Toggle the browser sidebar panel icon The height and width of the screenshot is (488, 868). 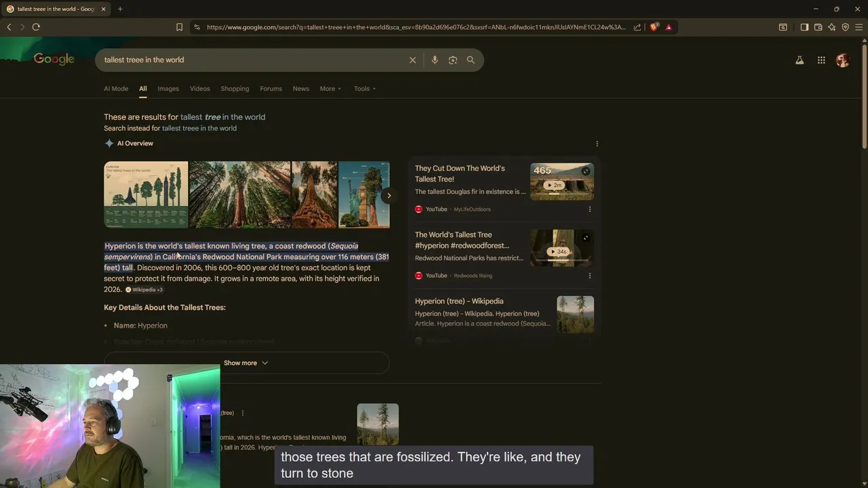pos(804,27)
